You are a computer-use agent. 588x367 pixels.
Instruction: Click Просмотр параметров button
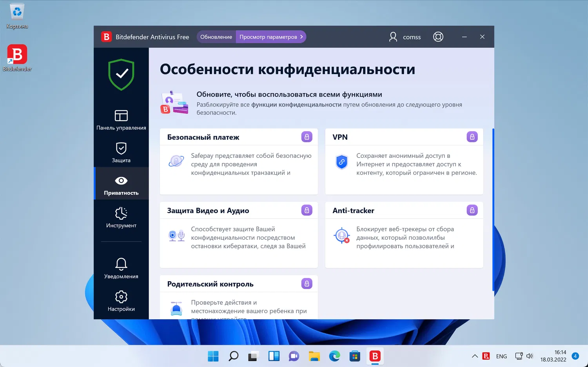(271, 37)
